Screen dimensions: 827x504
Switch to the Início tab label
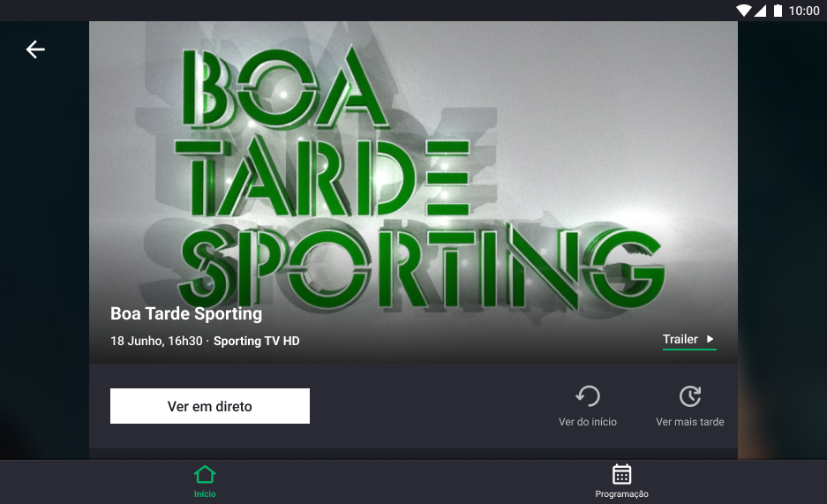coord(205,494)
